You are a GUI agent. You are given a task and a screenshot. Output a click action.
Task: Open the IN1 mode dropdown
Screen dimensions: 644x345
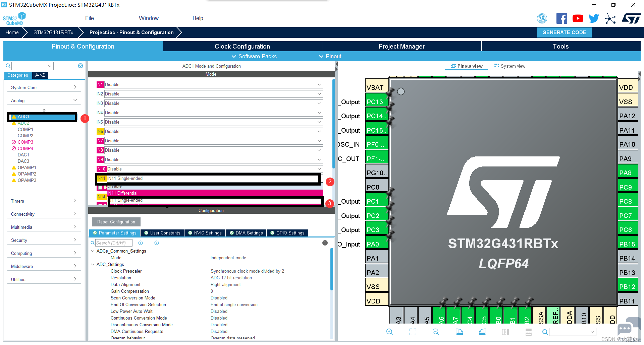tap(213, 84)
